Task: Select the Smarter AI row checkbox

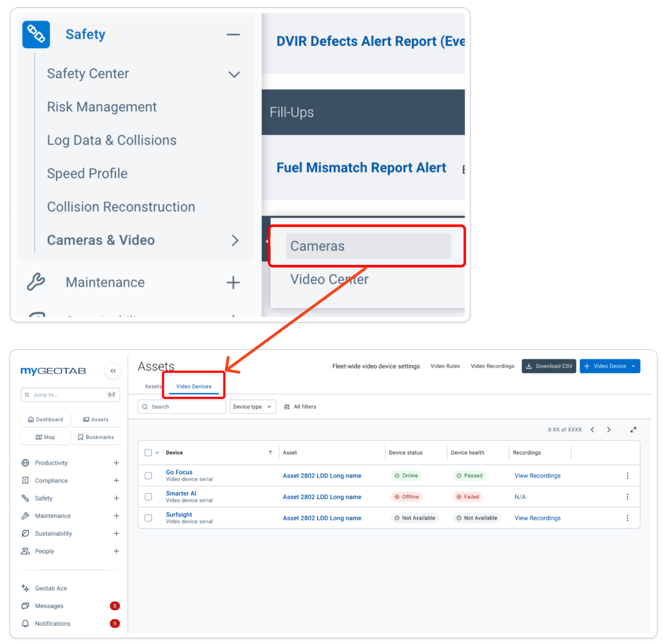Action: click(x=148, y=497)
